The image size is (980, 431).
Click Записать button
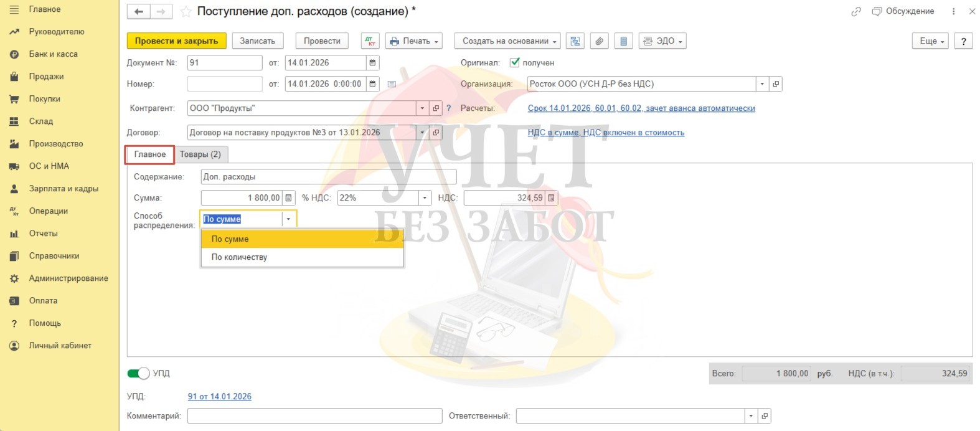click(x=257, y=41)
